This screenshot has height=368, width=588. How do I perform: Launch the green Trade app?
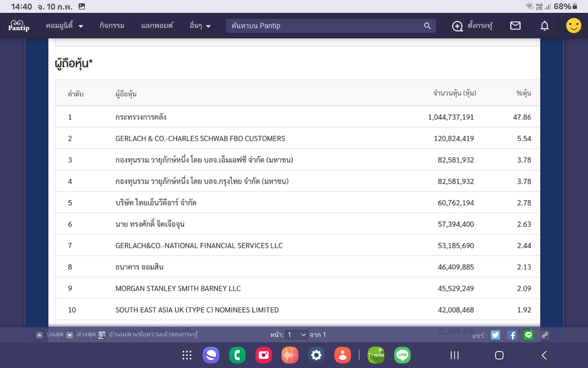click(376, 355)
